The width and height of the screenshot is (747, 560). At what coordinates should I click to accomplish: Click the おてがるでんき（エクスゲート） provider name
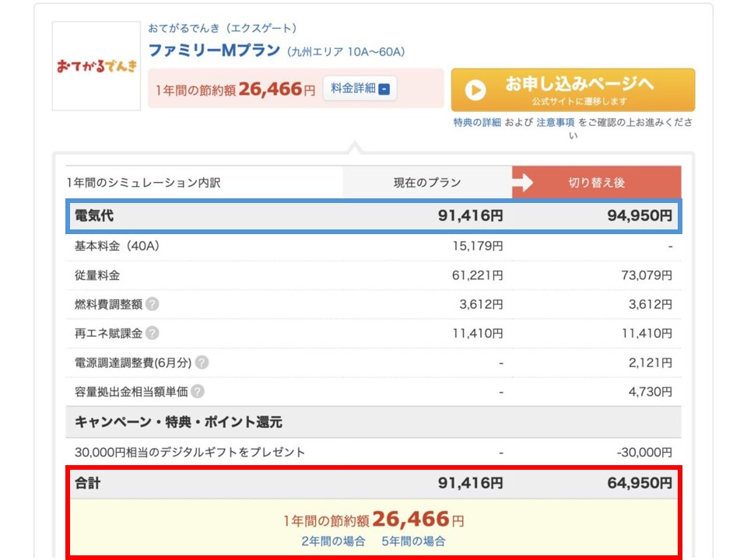[x=223, y=29]
